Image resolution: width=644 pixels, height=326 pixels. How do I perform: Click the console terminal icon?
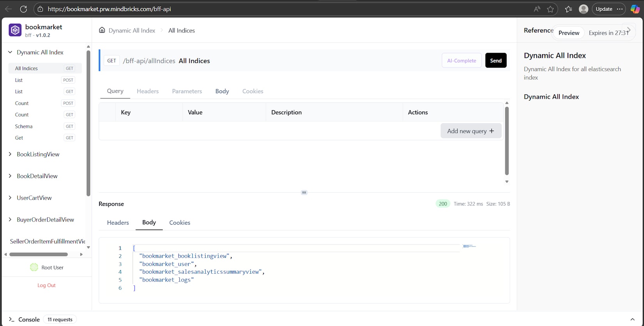pos(11,319)
